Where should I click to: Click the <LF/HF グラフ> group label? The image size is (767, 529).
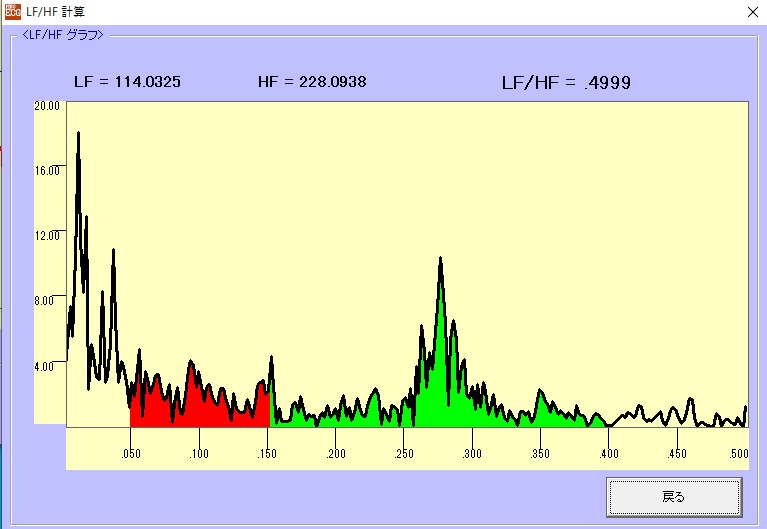(63, 35)
